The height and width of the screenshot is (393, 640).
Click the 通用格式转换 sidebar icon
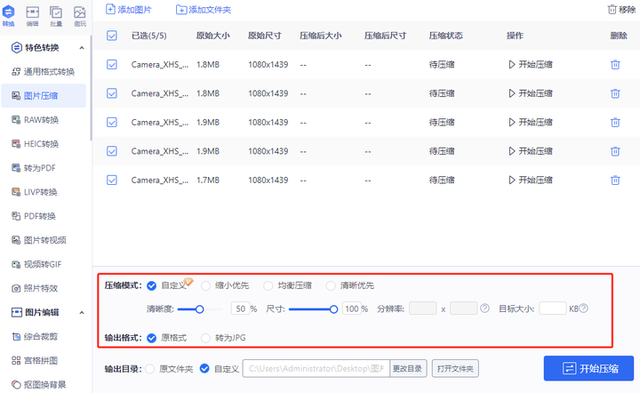point(16,72)
